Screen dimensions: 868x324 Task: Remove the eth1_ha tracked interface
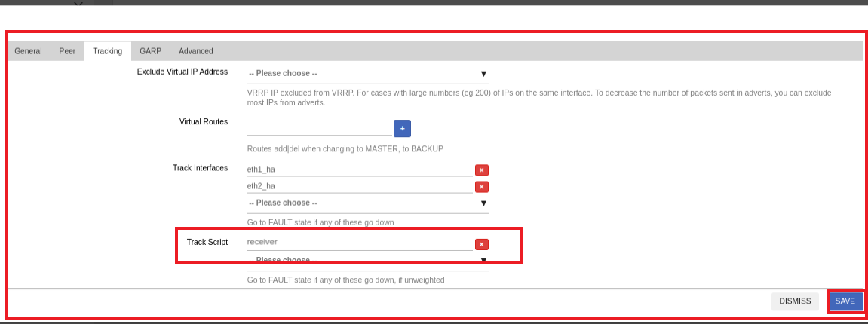point(482,170)
